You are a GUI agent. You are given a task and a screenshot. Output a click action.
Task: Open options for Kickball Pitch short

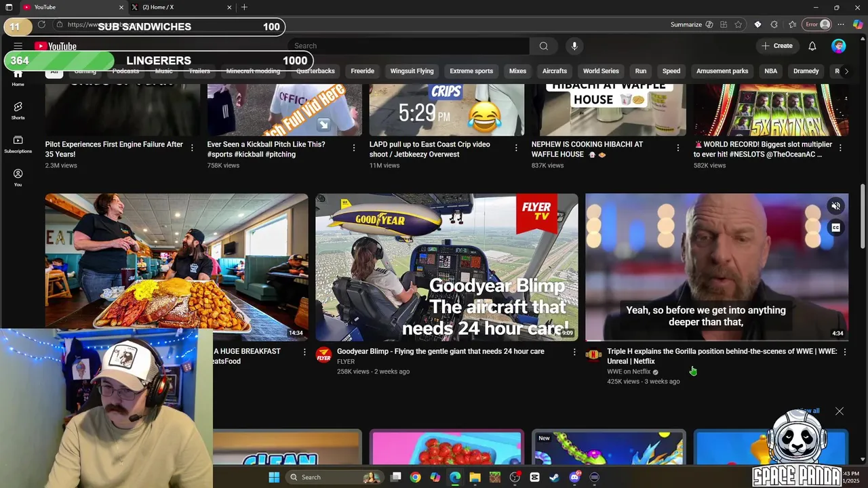pyautogui.click(x=353, y=147)
